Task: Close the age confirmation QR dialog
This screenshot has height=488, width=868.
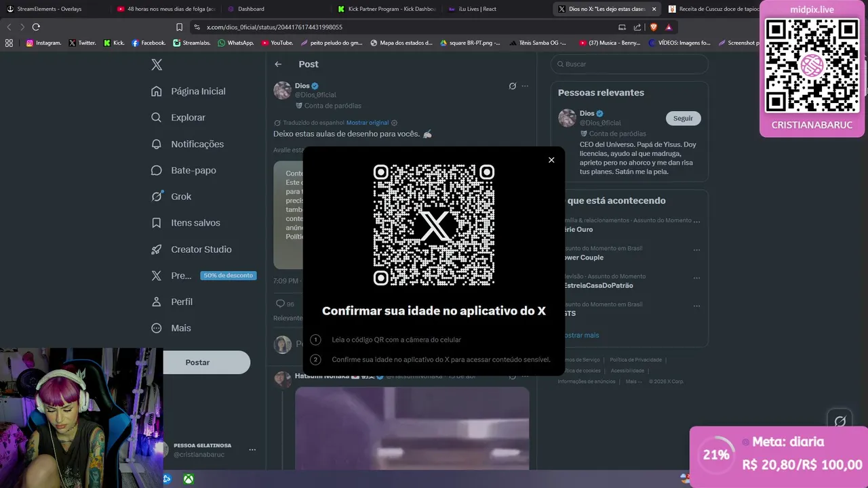Action: pos(551,160)
